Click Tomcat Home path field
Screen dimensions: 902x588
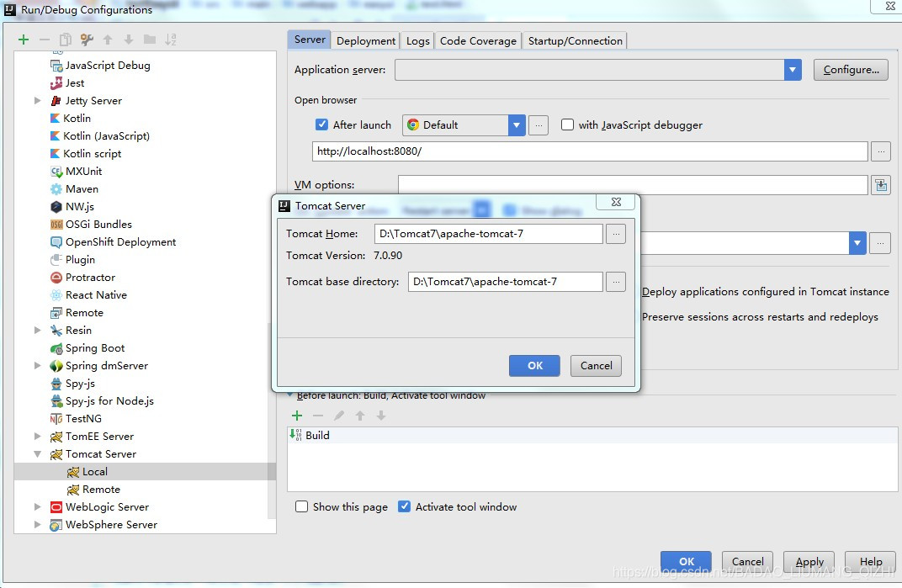(x=488, y=234)
